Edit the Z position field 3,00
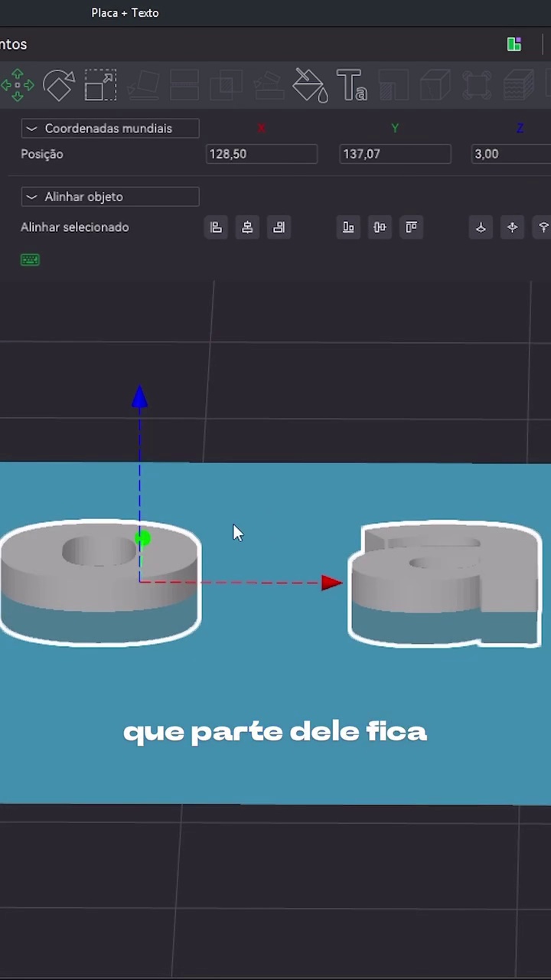551x980 pixels. 511,154
